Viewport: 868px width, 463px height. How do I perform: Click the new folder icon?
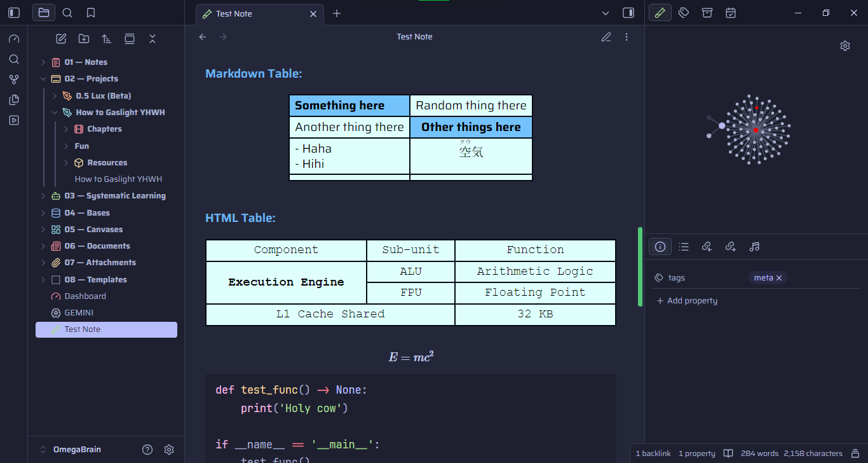(84, 39)
